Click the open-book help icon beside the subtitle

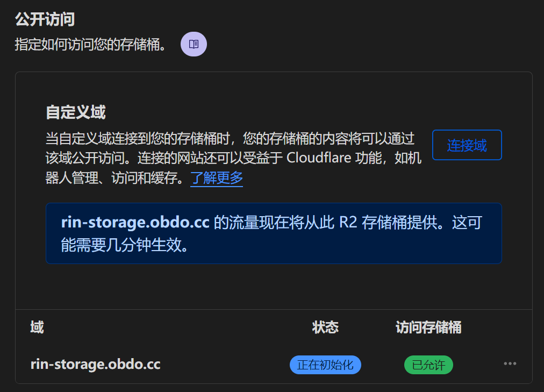click(194, 44)
